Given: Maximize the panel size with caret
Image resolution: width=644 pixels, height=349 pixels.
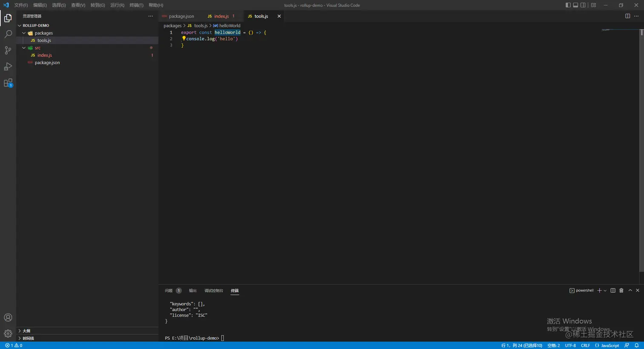Looking at the screenshot, I should tap(630, 291).
